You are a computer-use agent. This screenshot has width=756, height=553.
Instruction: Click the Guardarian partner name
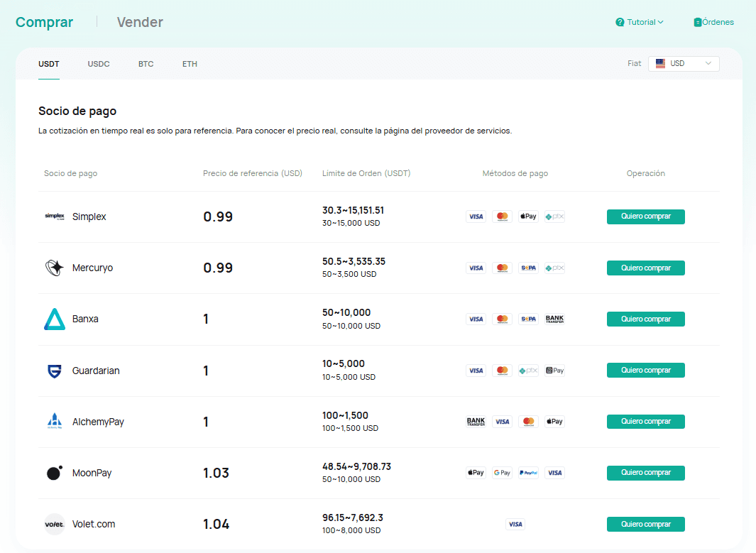pos(96,371)
